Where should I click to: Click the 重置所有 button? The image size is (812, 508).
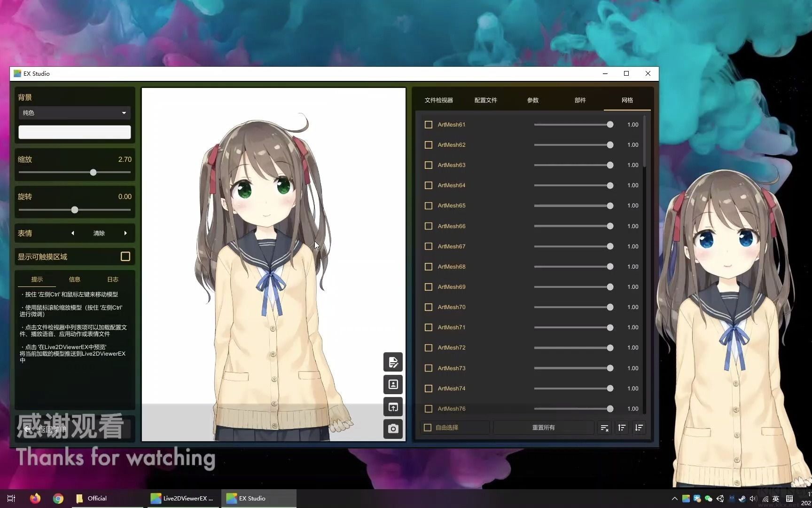click(544, 427)
